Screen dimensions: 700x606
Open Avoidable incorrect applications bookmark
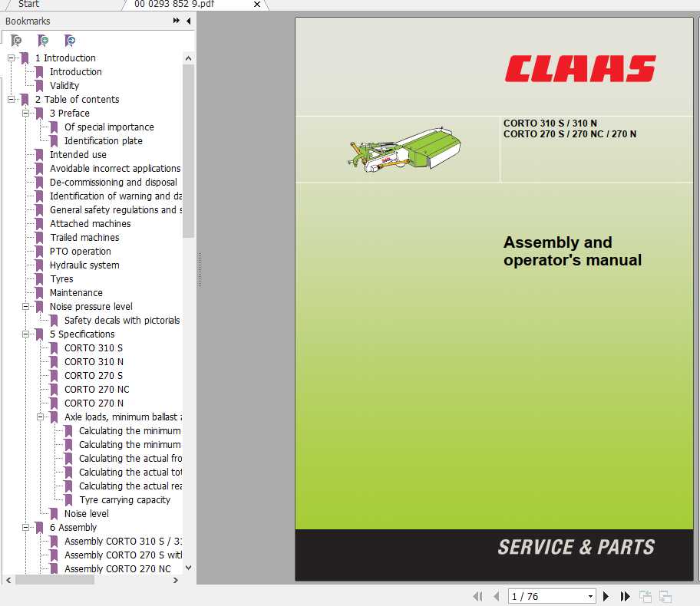coord(114,169)
